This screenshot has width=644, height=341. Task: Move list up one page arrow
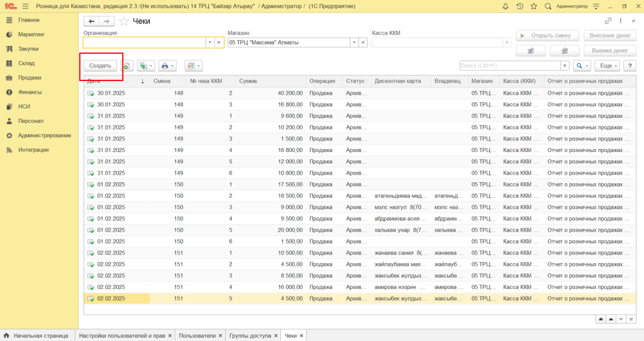(x=611, y=319)
